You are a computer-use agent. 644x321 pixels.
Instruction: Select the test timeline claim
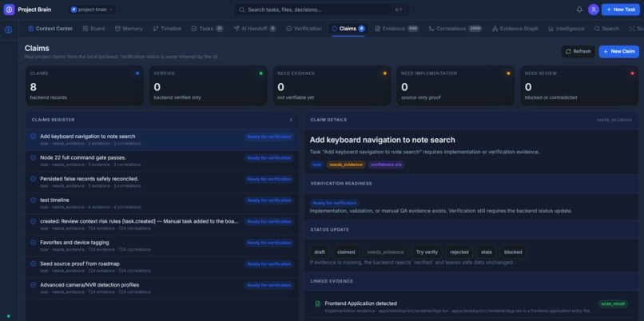tap(162, 203)
